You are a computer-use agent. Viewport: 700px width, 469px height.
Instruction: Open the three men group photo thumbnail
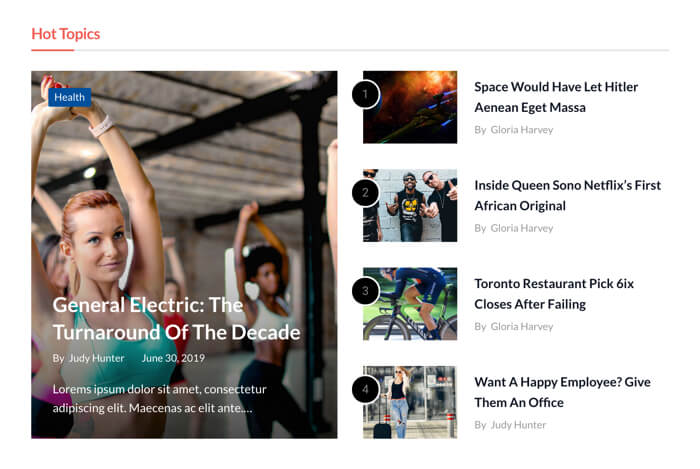click(x=410, y=205)
